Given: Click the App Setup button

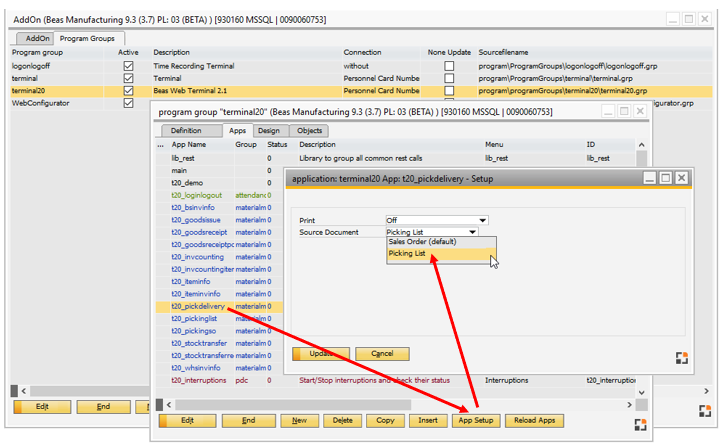Looking at the screenshot, I should tap(475, 421).
